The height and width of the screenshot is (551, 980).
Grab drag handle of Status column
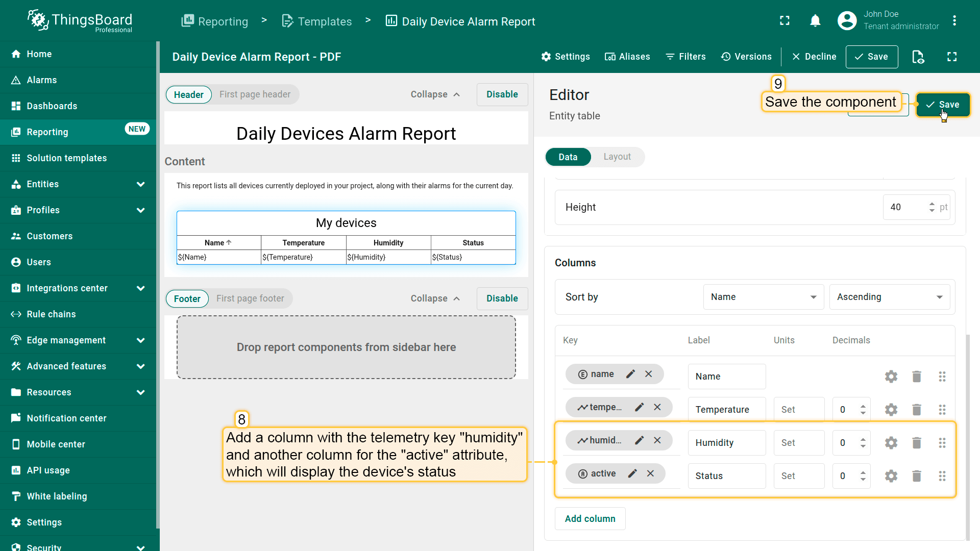(x=942, y=476)
